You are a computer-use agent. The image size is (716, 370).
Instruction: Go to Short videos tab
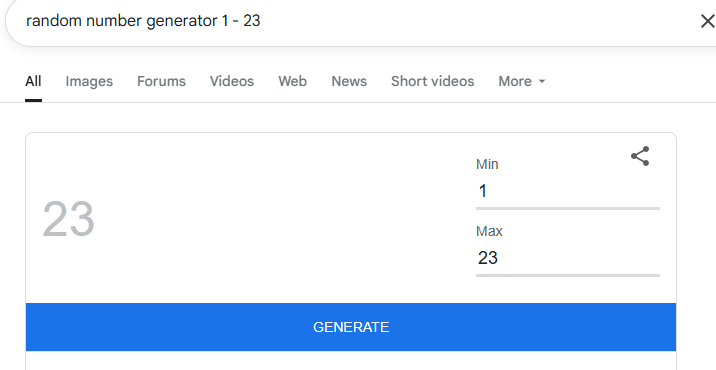[432, 81]
